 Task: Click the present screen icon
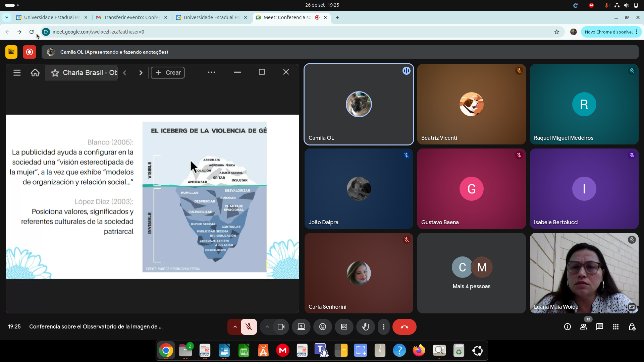pos(301,327)
